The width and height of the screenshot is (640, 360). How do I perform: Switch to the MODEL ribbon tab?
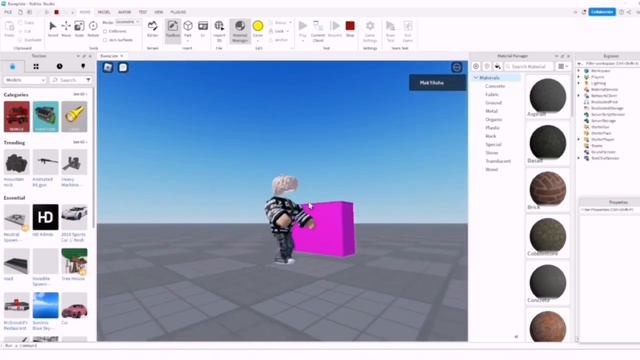click(x=104, y=12)
